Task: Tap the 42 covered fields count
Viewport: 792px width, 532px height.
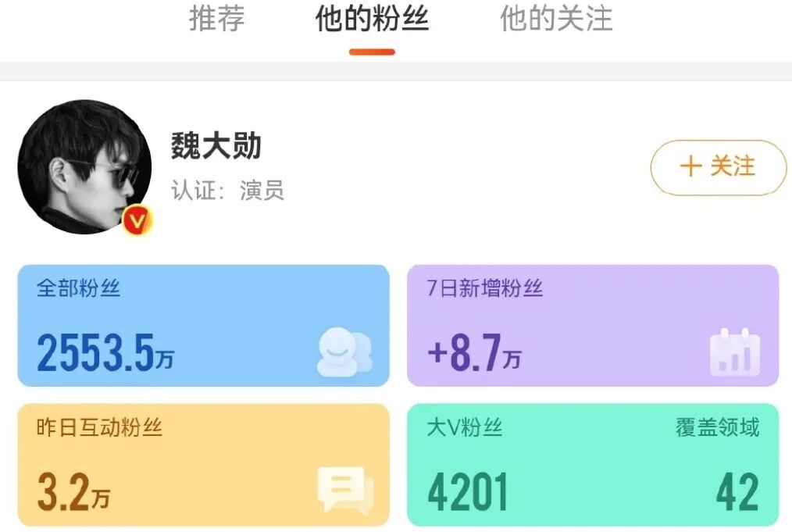Action: click(x=738, y=491)
